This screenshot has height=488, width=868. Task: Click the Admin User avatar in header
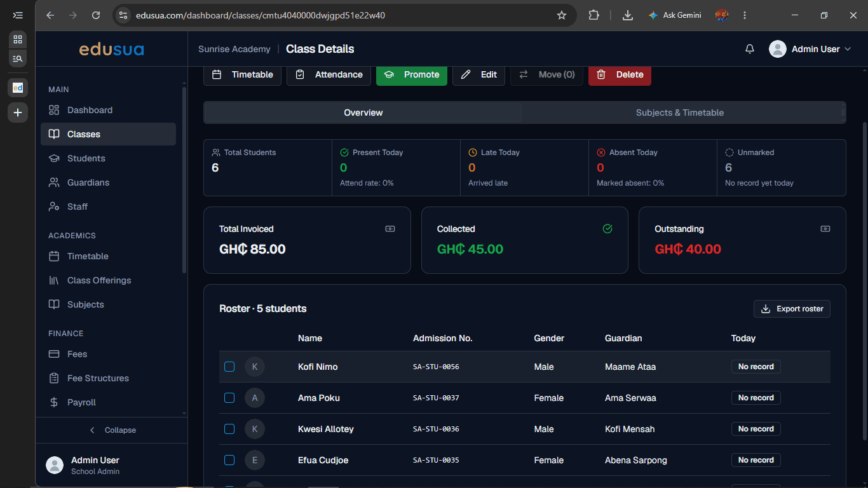point(778,49)
